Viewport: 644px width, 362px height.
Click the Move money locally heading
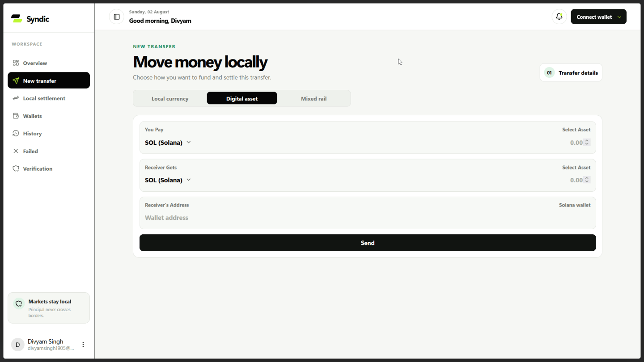[x=200, y=62]
